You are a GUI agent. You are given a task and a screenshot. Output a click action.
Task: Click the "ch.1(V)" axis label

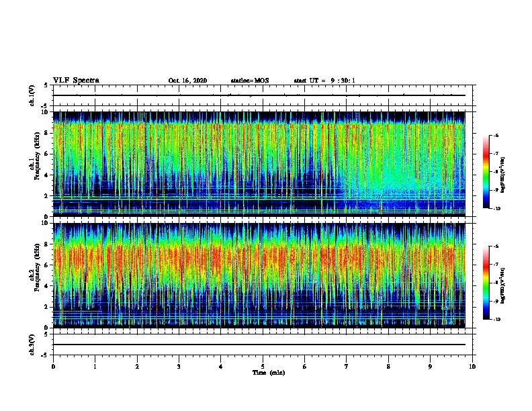[x=32, y=95]
